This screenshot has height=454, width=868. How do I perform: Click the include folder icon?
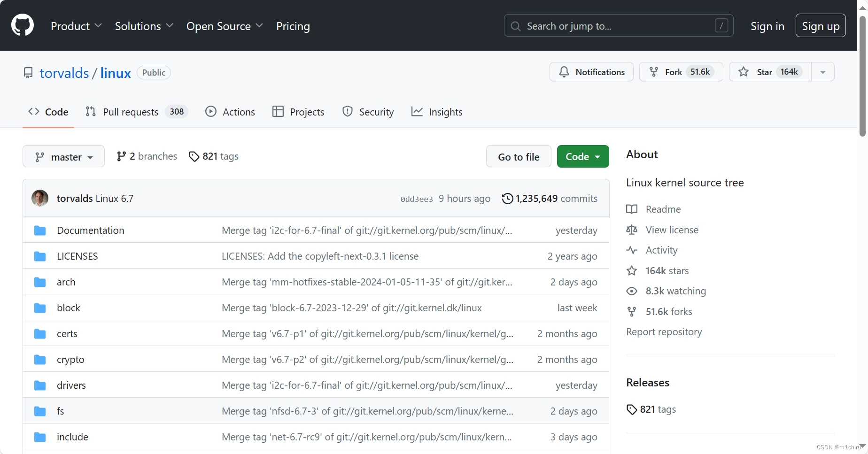(40, 437)
